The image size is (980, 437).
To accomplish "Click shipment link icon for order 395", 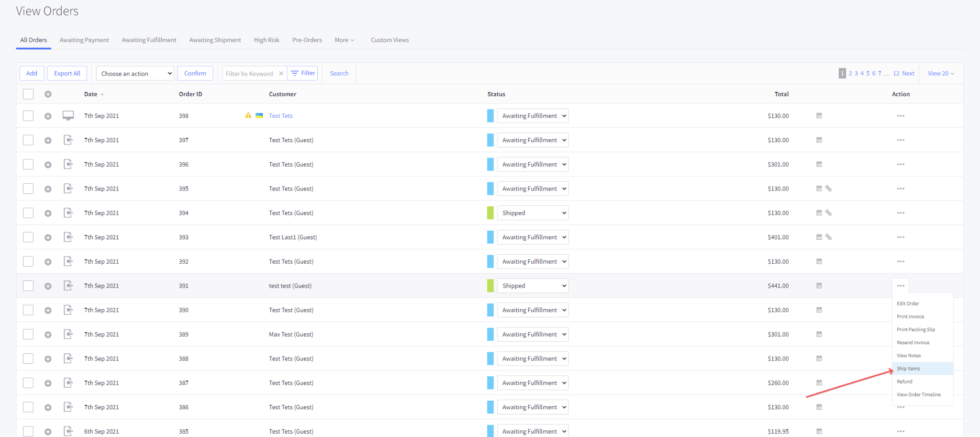I will (x=828, y=189).
